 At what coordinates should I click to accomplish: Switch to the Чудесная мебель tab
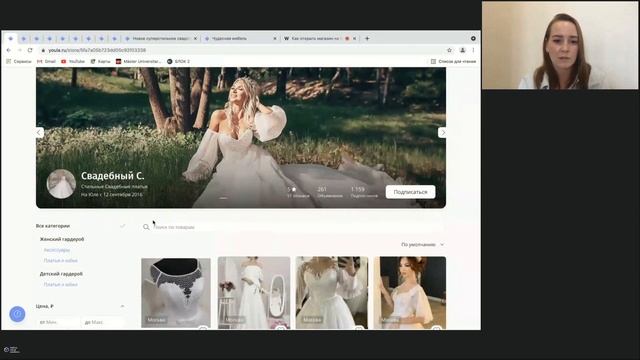pyautogui.click(x=241, y=38)
